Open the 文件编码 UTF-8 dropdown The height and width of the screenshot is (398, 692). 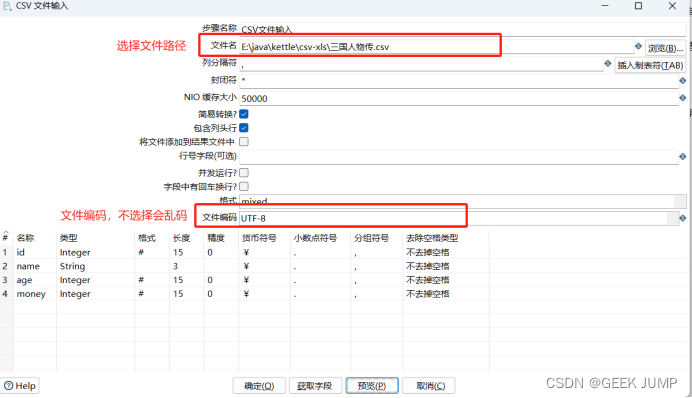click(673, 218)
